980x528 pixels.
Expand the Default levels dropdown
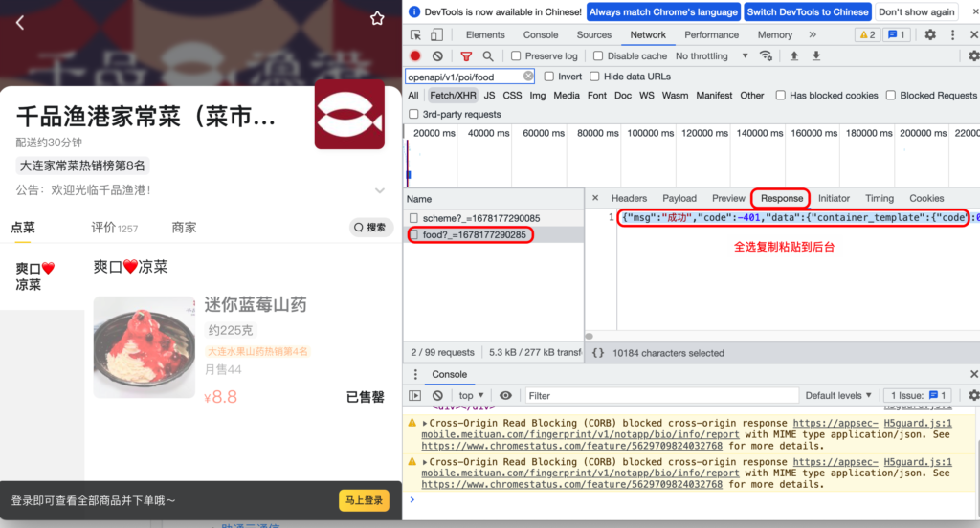(839, 395)
